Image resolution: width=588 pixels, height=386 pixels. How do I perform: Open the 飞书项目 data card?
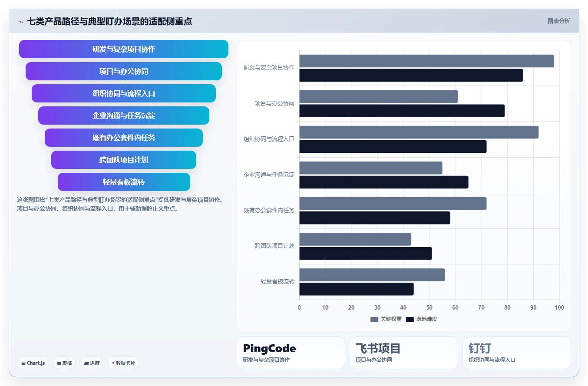[x=404, y=353]
